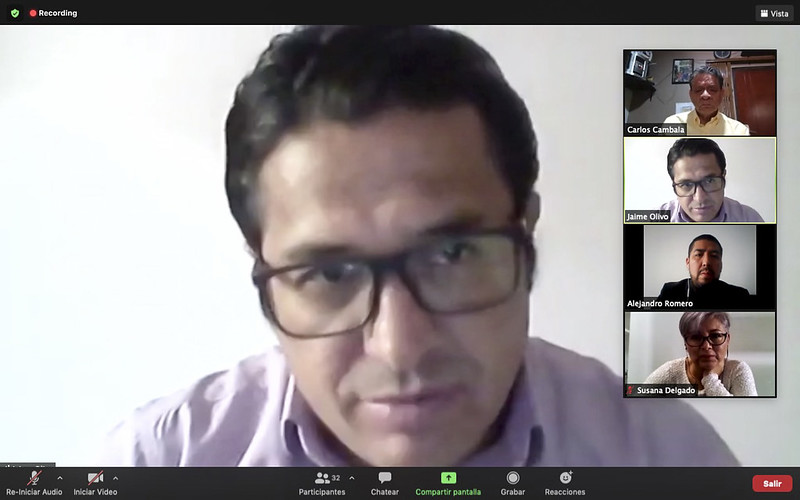
Task: Click the muted mic icon by Susana Delgado
Action: [x=630, y=390]
